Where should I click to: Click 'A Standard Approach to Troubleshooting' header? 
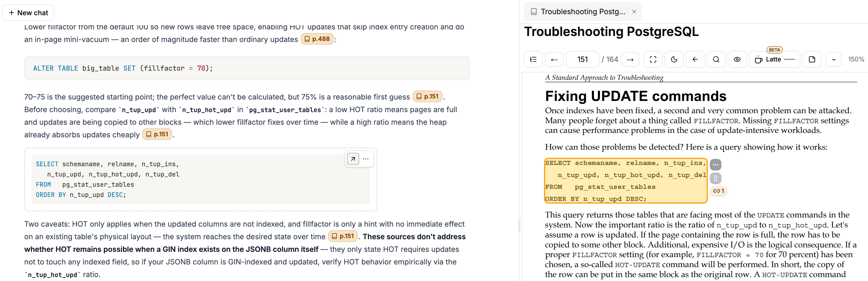[604, 77]
